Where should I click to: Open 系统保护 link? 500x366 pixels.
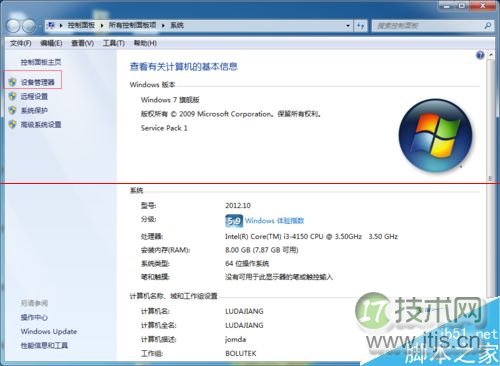point(34,110)
